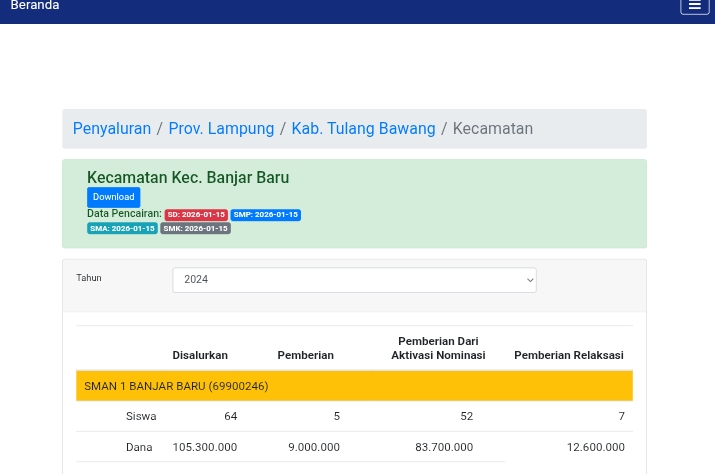
Task: Select the SMK: 2026-01-15 badge
Action: [195, 228]
